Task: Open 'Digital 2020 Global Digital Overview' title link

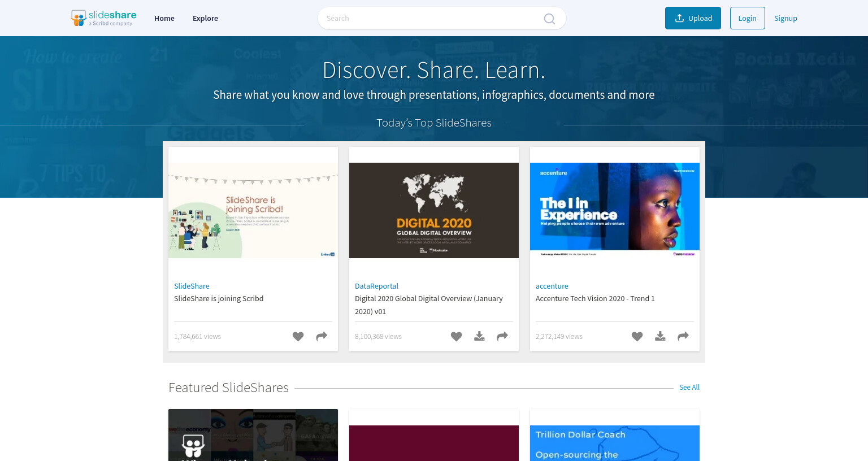Action: [x=429, y=305]
